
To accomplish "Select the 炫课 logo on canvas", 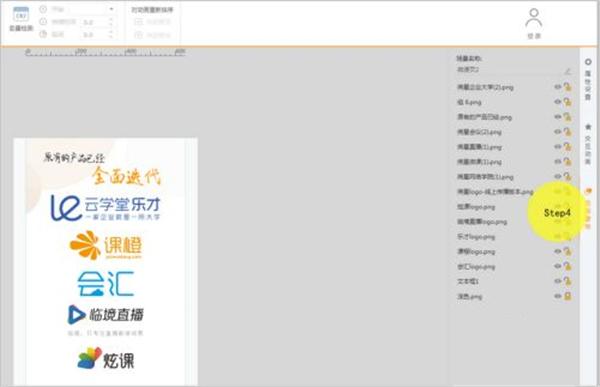I will [x=106, y=358].
